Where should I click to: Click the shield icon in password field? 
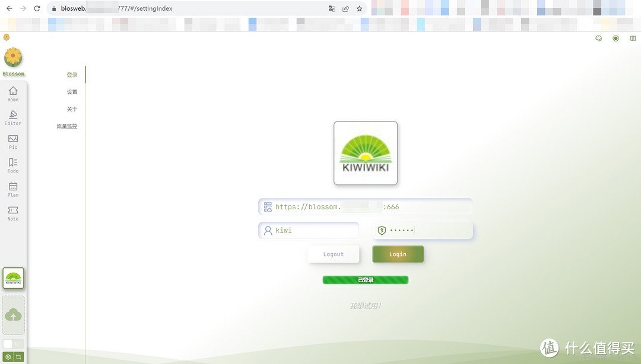click(382, 231)
